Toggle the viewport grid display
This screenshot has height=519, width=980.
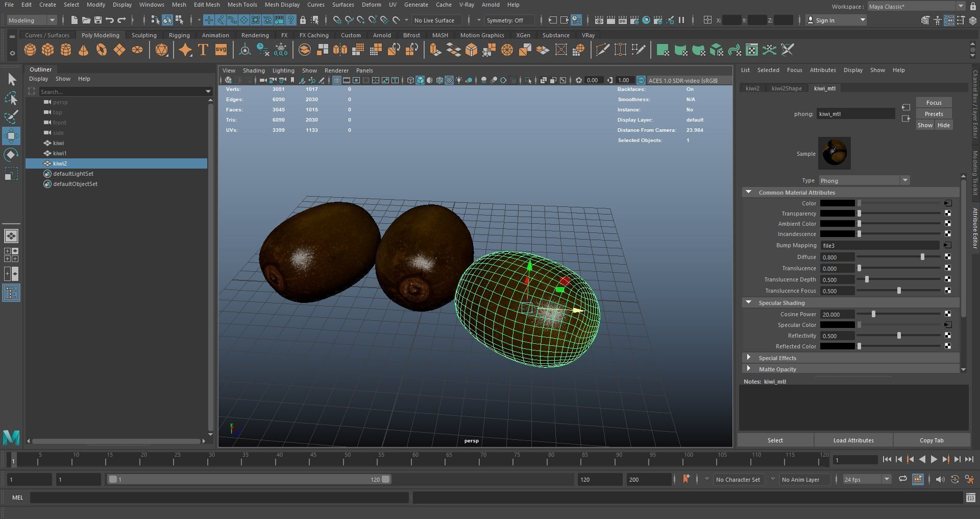click(x=337, y=80)
